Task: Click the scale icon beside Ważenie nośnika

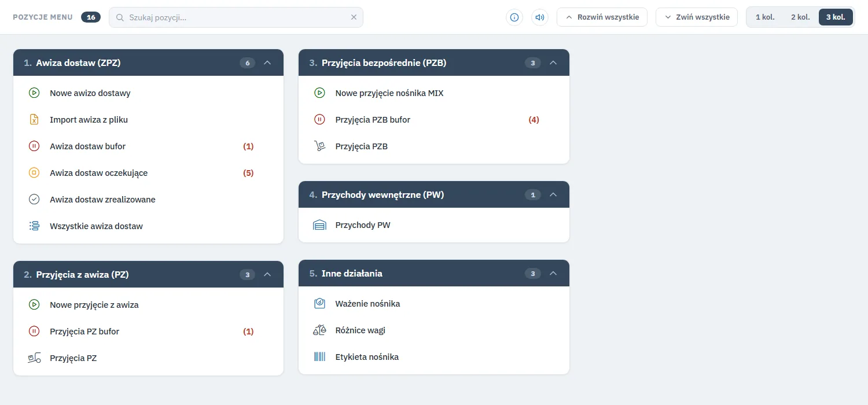Action: click(x=319, y=304)
